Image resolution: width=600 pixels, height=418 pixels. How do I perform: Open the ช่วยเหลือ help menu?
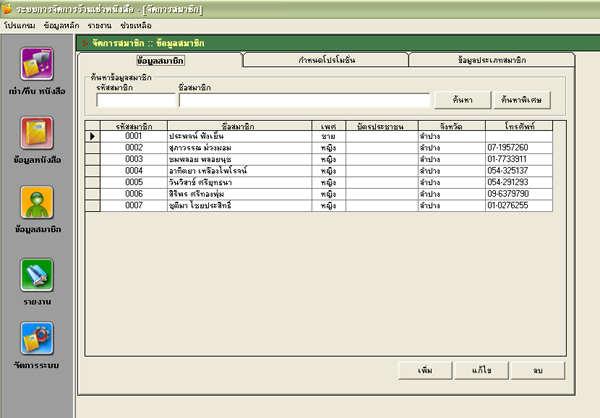click(x=135, y=24)
